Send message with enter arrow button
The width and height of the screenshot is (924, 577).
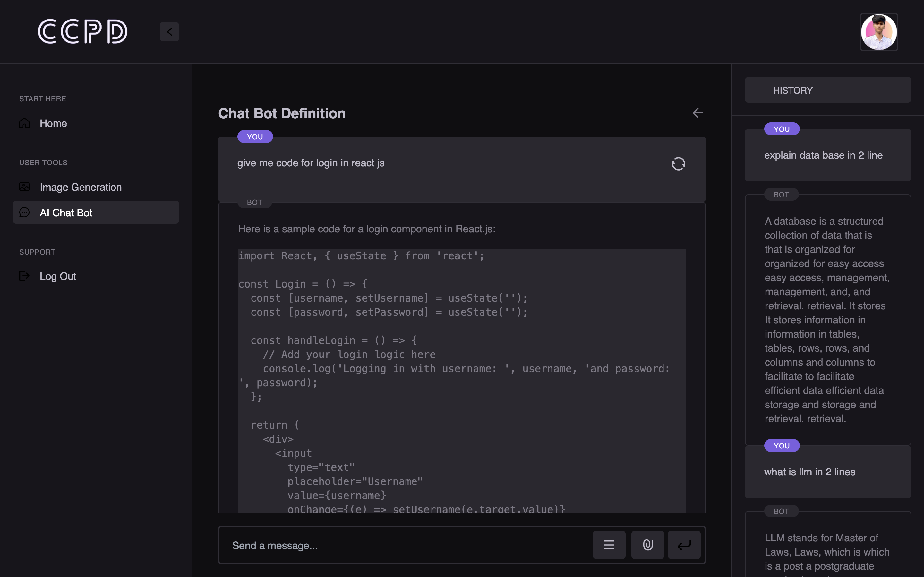(684, 545)
